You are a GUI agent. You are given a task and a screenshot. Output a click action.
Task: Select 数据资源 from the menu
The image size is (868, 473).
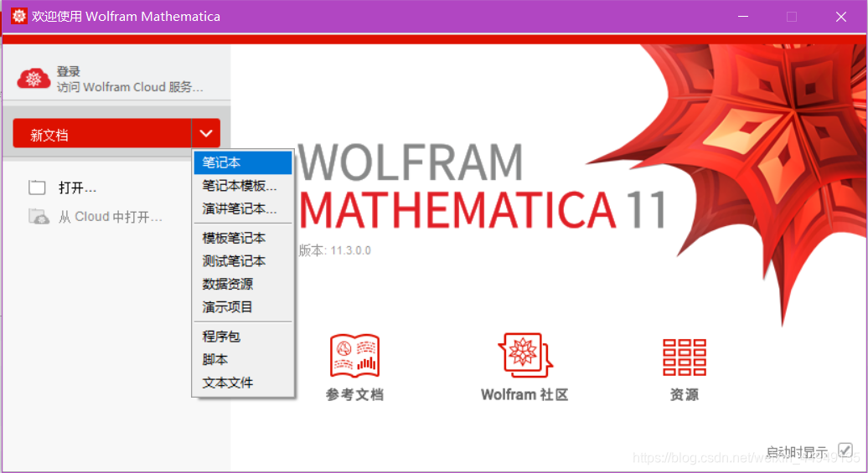pyautogui.click(x=242, y=285)
